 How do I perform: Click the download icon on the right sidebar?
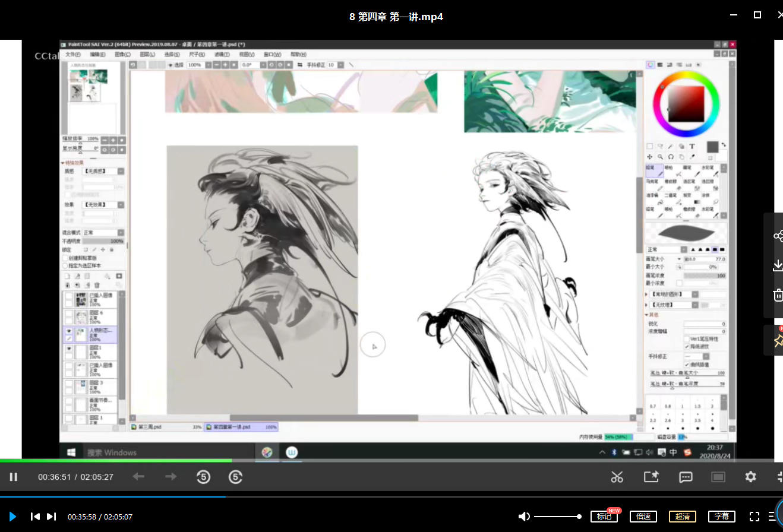(x=778, y=265)
